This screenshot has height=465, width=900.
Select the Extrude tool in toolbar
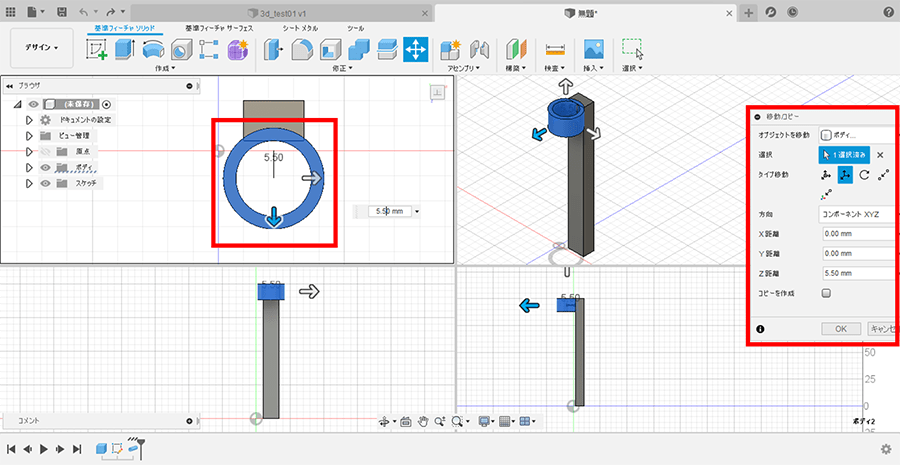pos(125,48)
